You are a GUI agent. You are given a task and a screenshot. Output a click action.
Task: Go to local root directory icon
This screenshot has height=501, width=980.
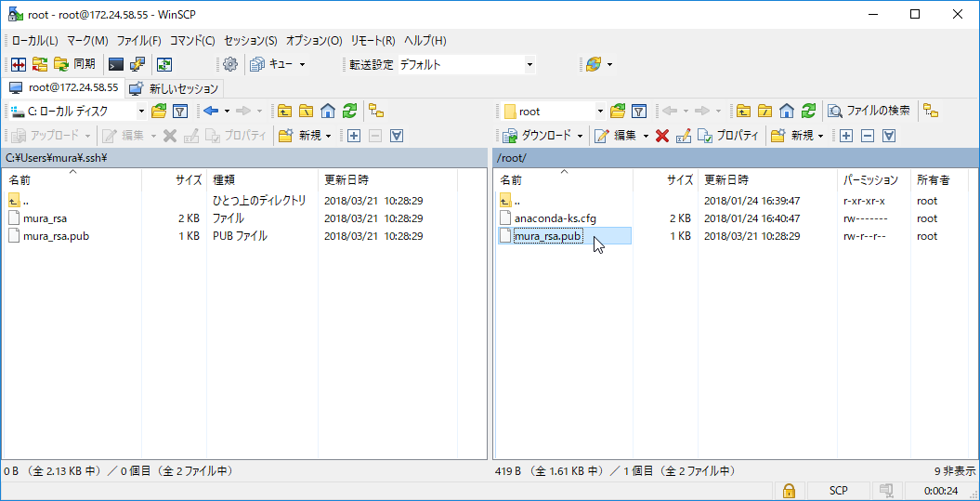coord(306,112)
